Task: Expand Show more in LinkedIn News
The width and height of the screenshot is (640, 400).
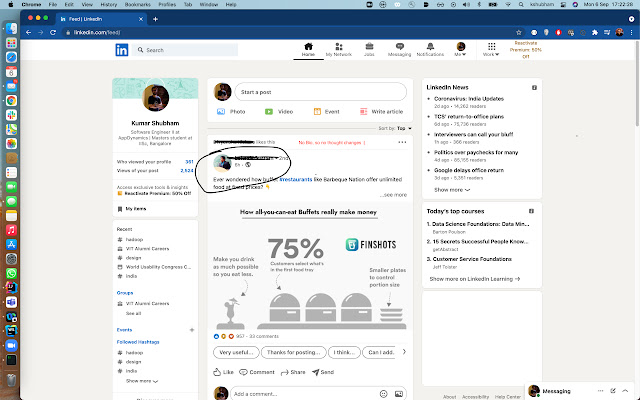Action: point(452,190)
